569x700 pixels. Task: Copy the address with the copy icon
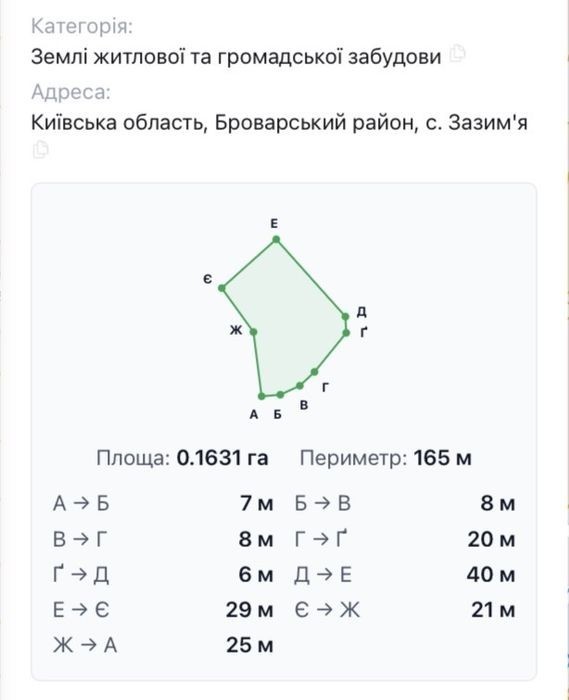click(41, 149)
